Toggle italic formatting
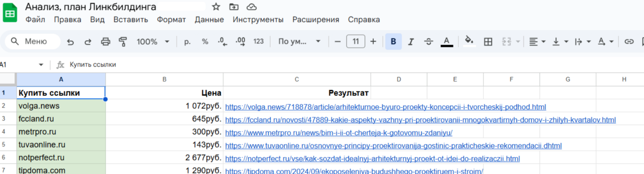 411,42
